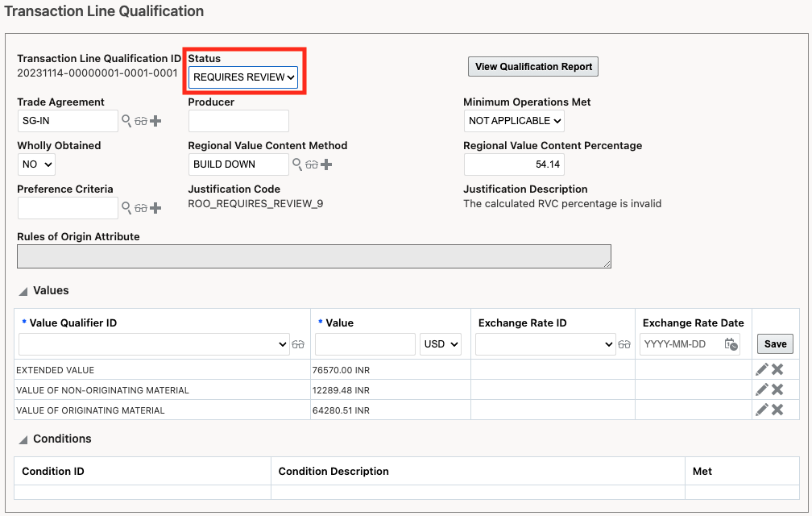Screen dimensions: 812x516
Task: Search Preference Criteria with magnifier icon
Action: [x=126, y=208]
